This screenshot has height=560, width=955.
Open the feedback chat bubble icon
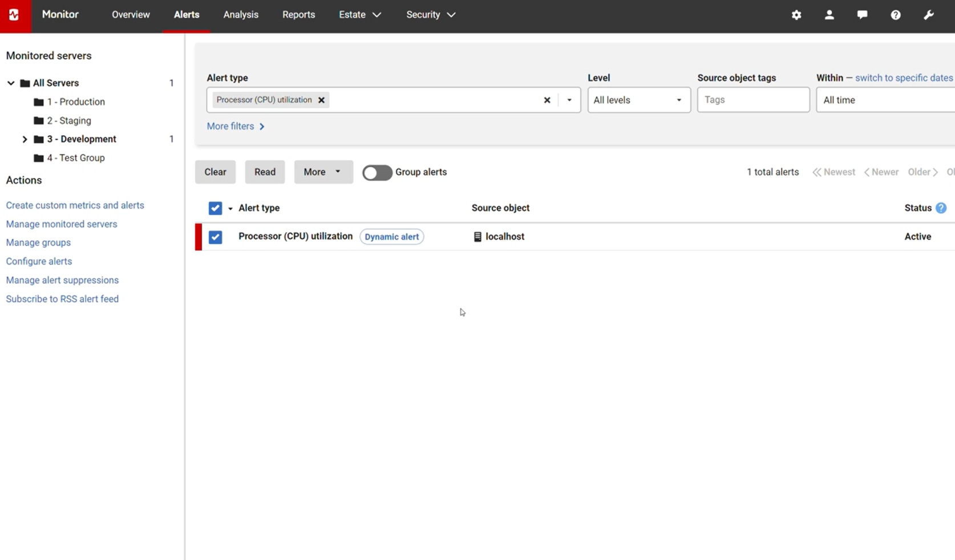pyautogui.click(x=862, y=15)
